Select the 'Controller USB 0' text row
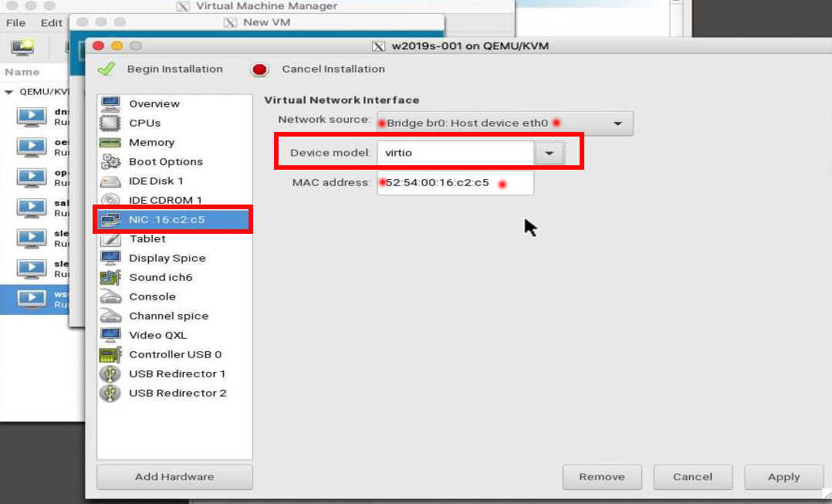Screen dimensions: 832x504 point(175,354)
